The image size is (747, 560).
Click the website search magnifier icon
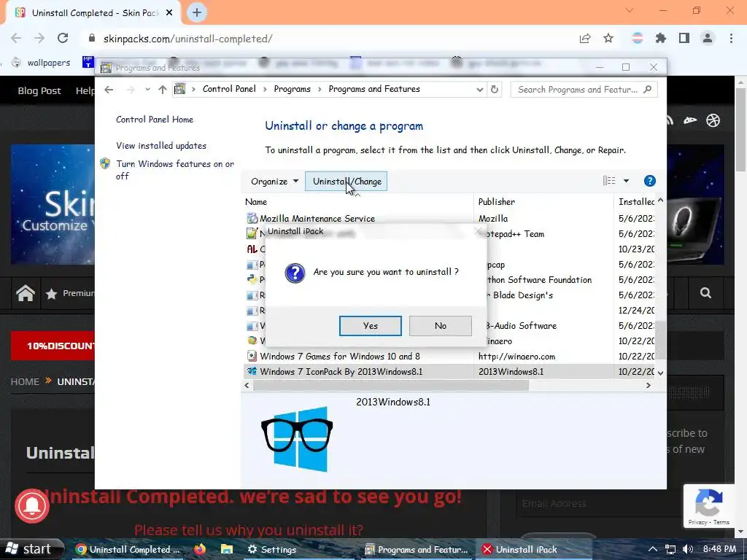coord(705,293)
